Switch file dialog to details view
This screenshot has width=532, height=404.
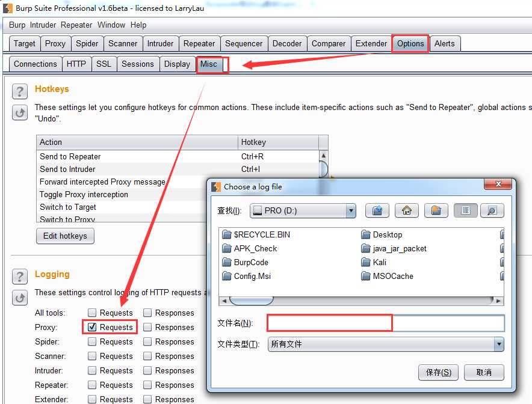(492, 210)
